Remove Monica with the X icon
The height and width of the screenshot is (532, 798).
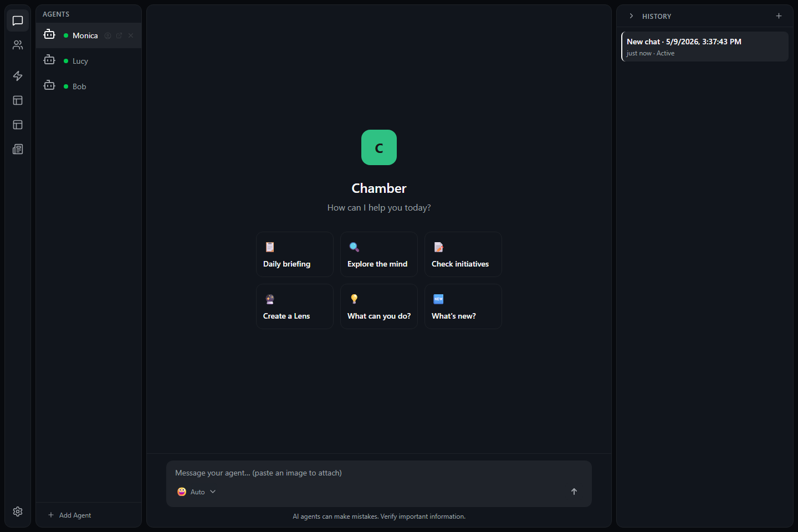(131, 35)
